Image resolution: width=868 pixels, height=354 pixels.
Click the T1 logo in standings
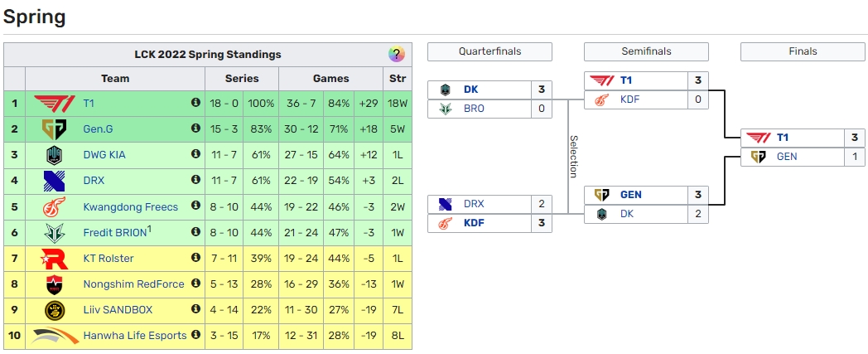tap(55, 103)
